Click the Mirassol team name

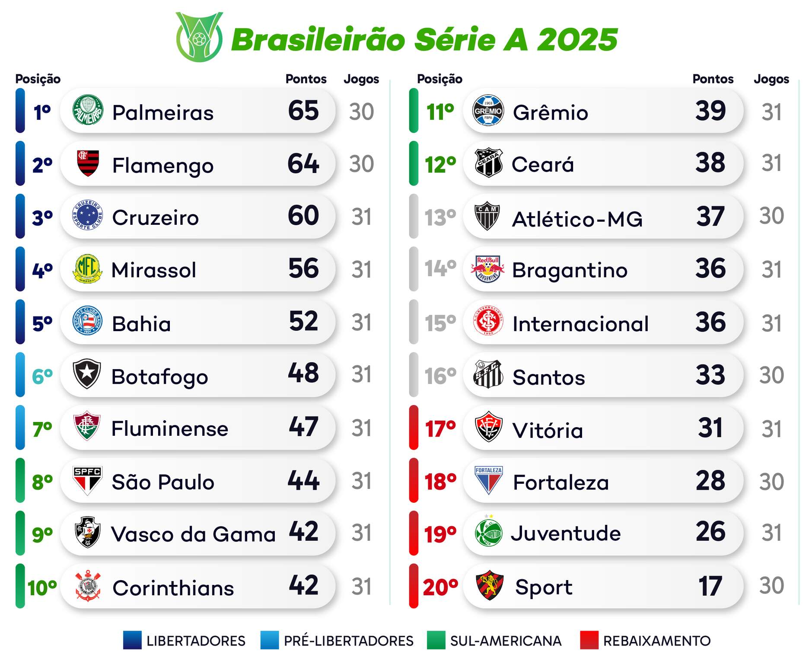coord(154,270)
